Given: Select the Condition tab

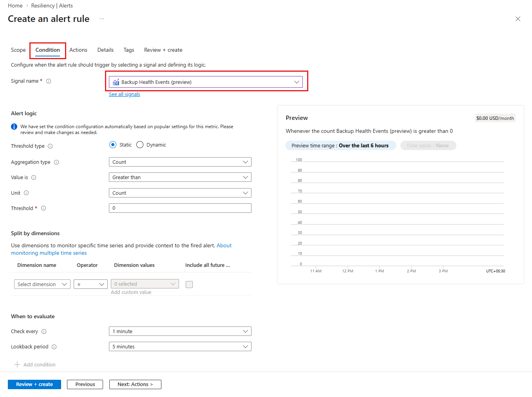Looking at the screenshot, I should click(x=48, y=50).
